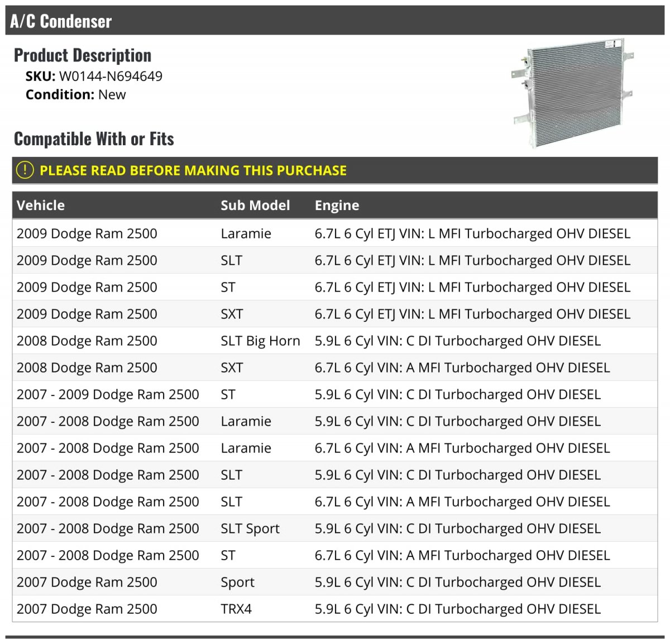Click engine cell in SLT Sport row
Screen dimensions: 670x644
[458, 528]
